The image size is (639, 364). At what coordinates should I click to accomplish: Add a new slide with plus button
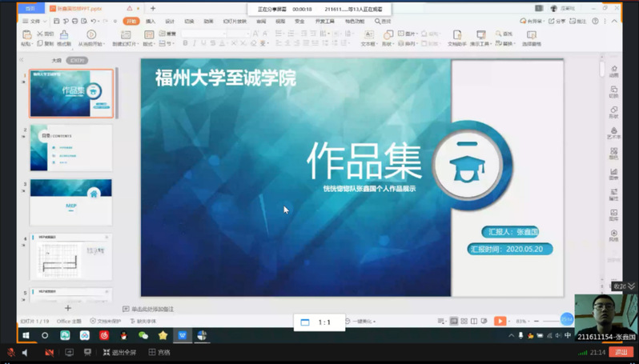pos(68,308)
